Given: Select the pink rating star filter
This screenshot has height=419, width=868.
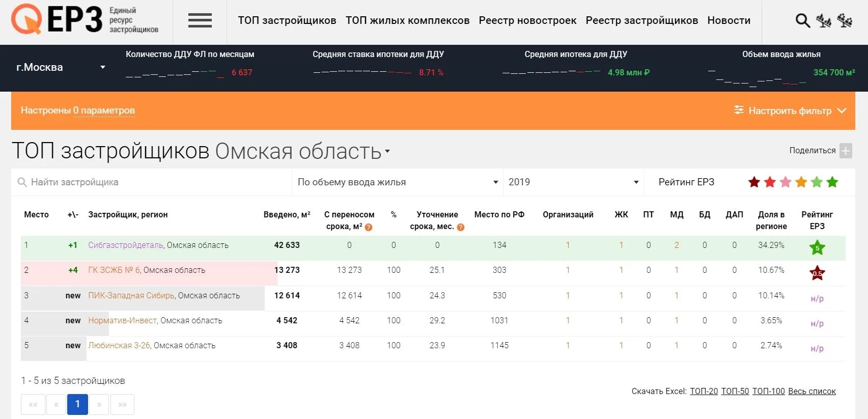Looking at the screenshot, I should [x=786, y=182].
